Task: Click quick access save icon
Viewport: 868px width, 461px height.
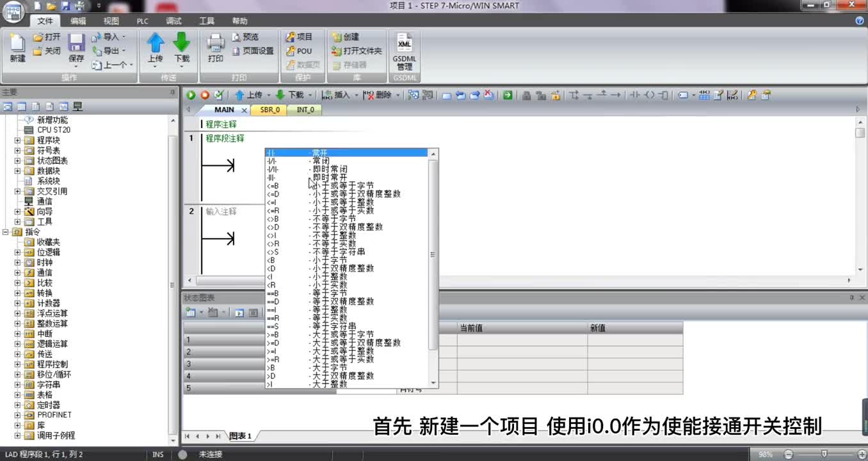Action: tap(65, 6)
